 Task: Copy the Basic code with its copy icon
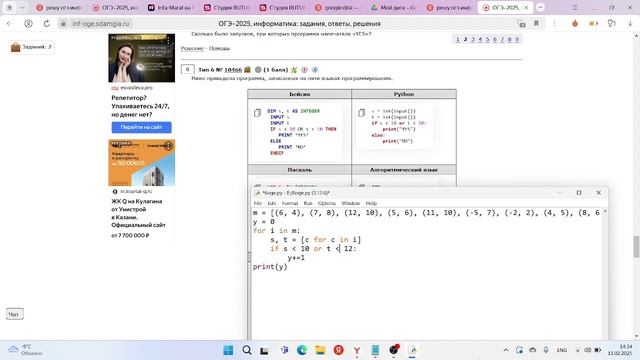[x=257, y=113]
